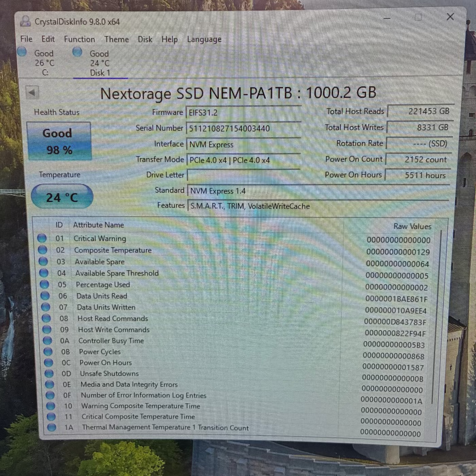Image resolution: width=476 pixels, height=476 pixels.
Task: Click the status circle beside Critical Warning
Action: pyautogui.click(x=42, y=238)
